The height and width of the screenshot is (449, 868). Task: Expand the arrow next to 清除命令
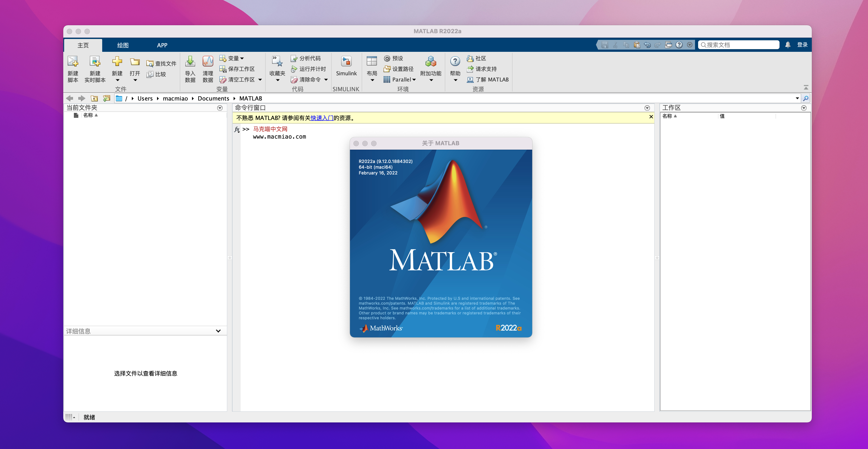(x=326, y=80)
